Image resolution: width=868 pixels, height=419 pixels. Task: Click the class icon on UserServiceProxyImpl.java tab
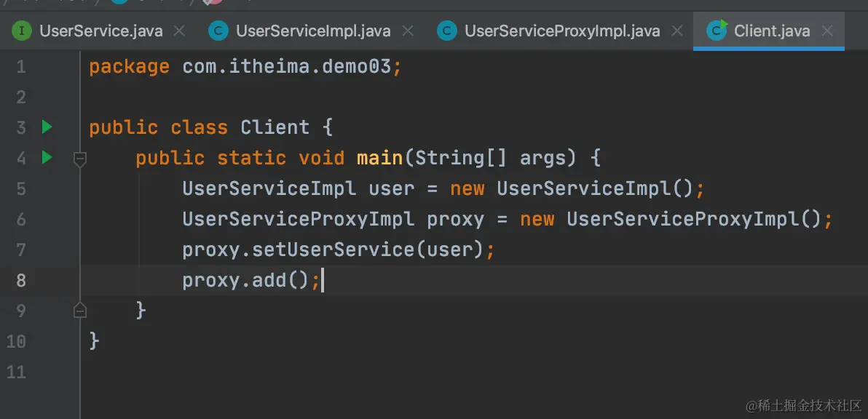(446, 31)
